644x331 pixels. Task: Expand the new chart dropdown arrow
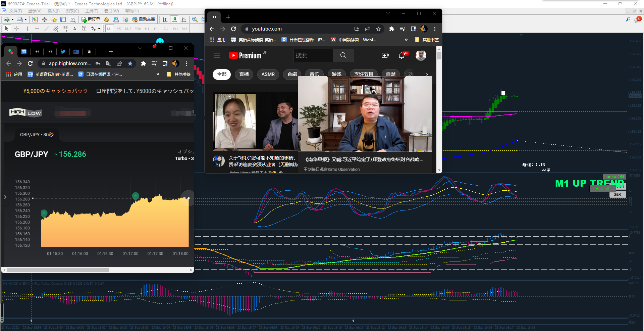12,19
